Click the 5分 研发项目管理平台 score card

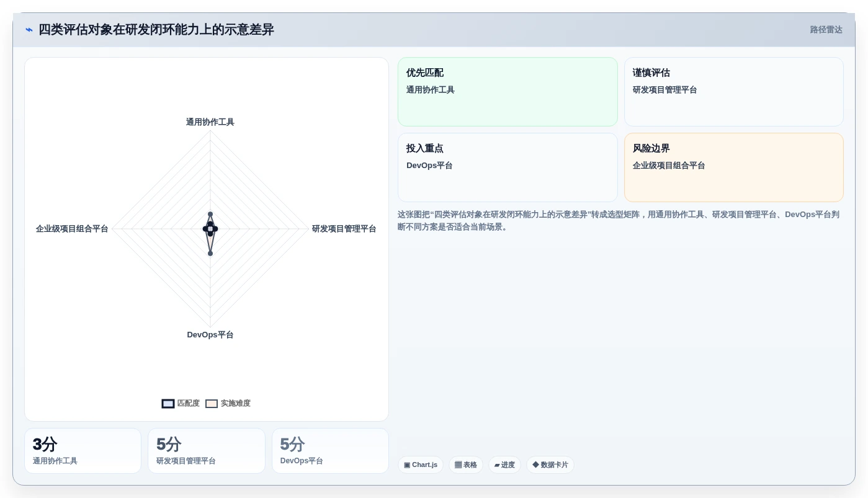coord(207,451)
